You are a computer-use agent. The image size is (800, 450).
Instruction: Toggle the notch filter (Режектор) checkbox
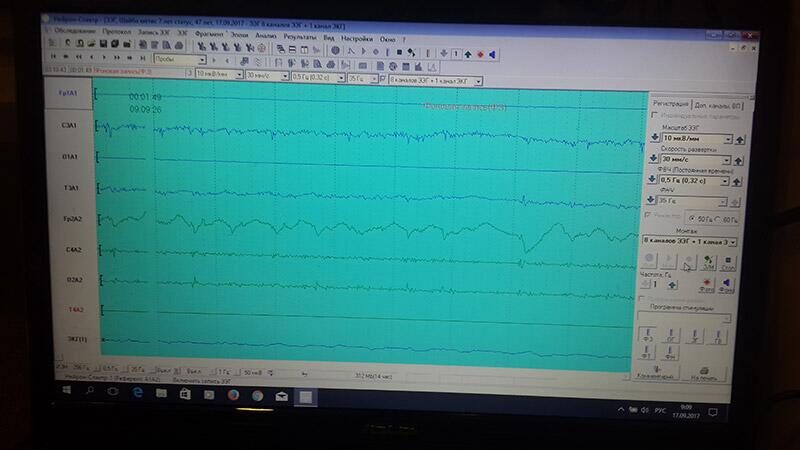pyautogui.click(x=648, y=215)
